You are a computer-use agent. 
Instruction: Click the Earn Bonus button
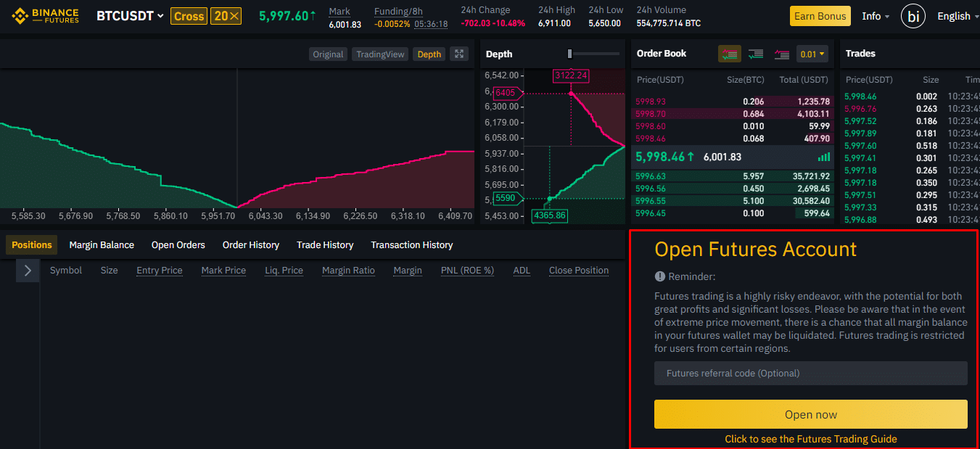pyautogui.click(x=820, y=16)
